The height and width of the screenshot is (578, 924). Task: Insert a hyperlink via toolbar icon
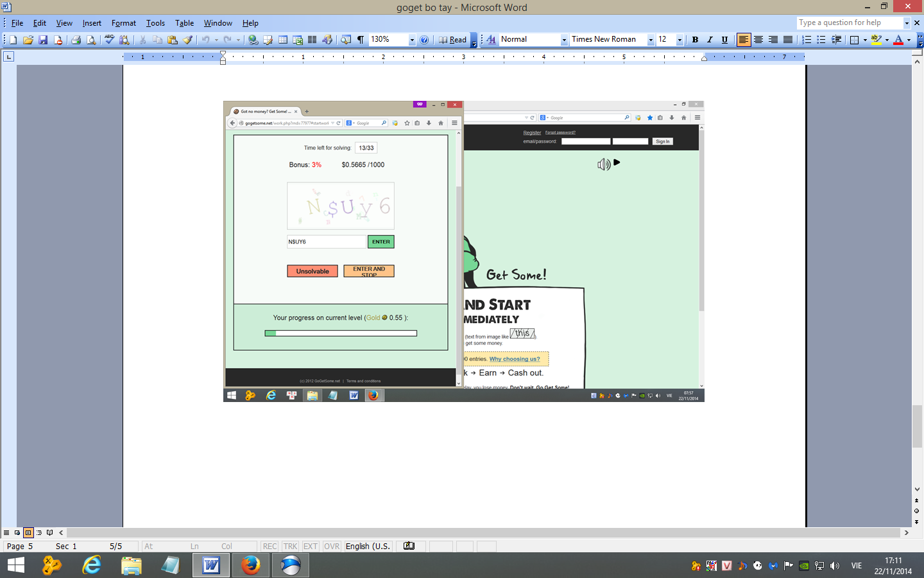point(253,40)
